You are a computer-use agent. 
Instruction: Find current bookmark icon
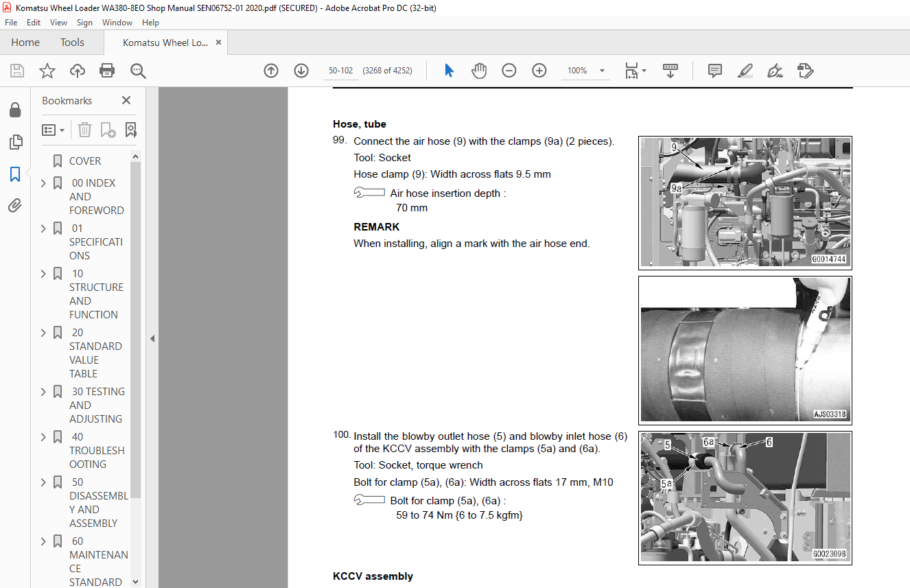[x=131, y=130]
